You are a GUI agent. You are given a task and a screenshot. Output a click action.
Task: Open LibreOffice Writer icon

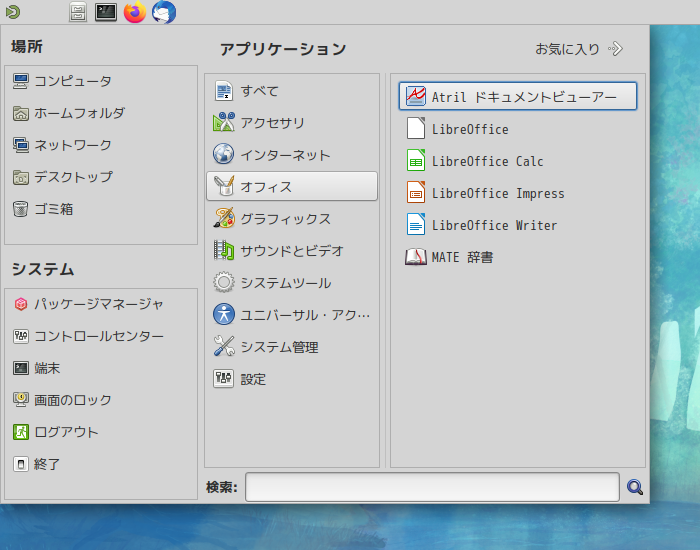416,225
